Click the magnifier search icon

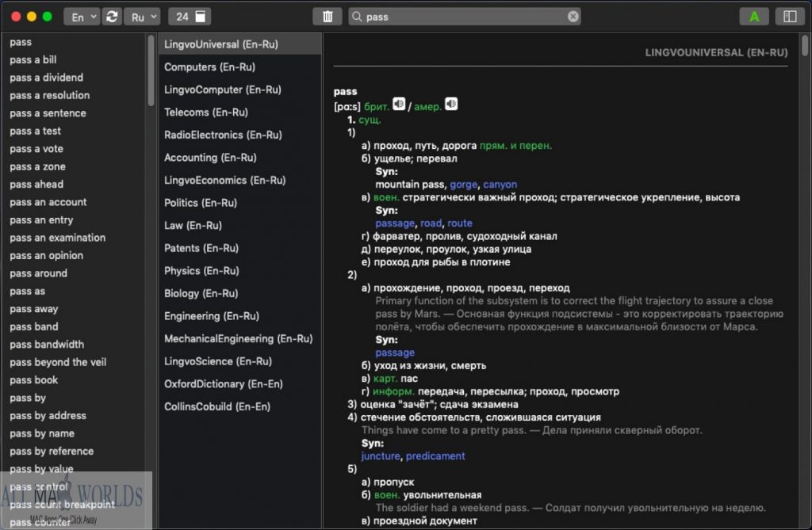(x=357, y=17)
